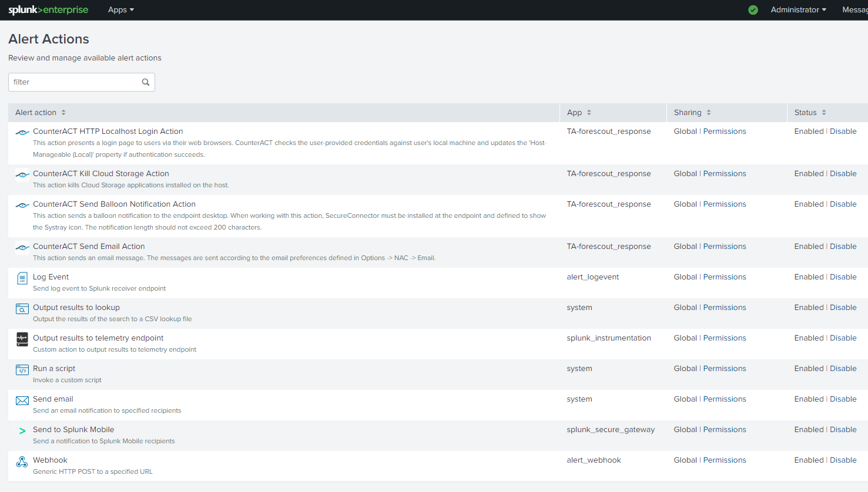Click the Log Event action name
This screenshot has height=492, width=868.
51,277
